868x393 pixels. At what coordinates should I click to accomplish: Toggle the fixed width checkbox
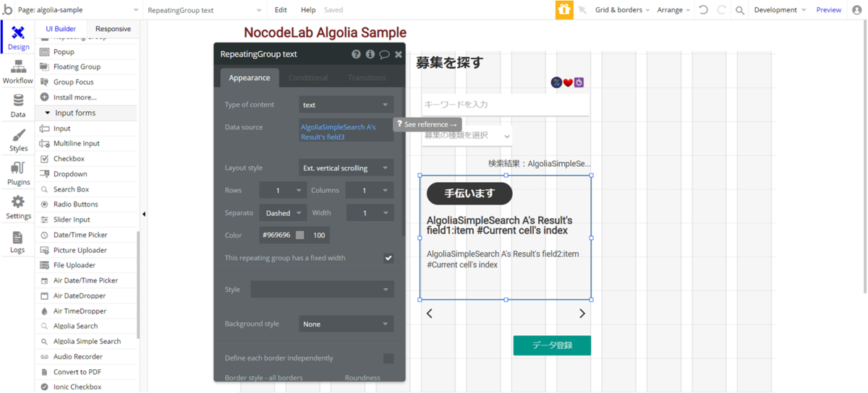point(388,258)
